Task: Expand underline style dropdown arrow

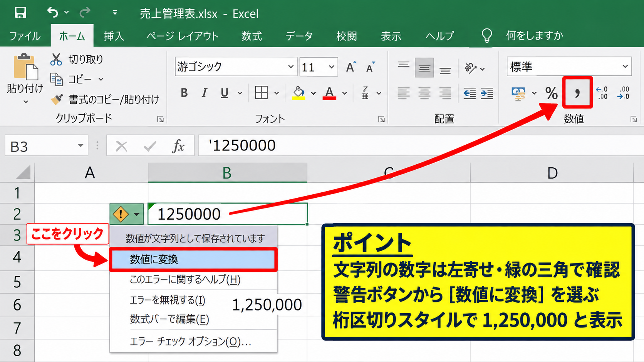Action: (240, 93)
